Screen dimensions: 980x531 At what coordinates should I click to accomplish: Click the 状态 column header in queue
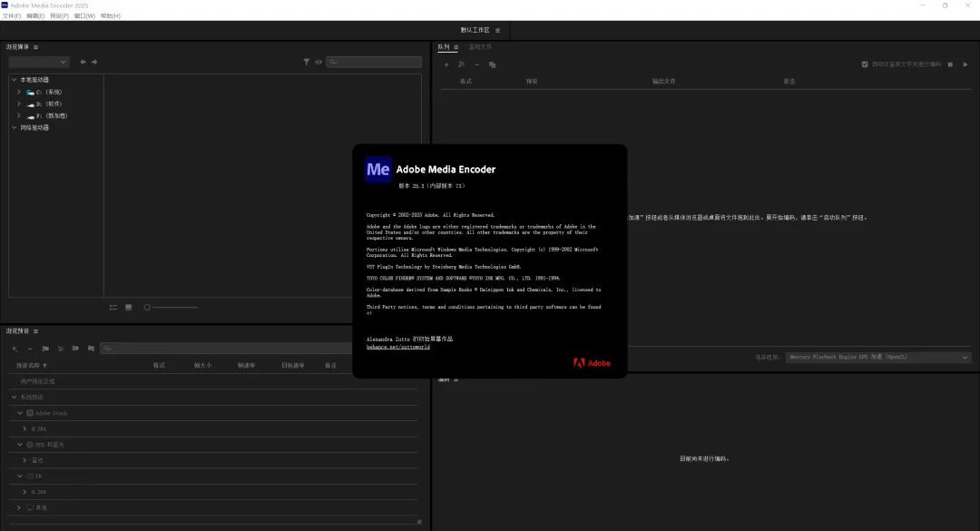coord(789,82)
